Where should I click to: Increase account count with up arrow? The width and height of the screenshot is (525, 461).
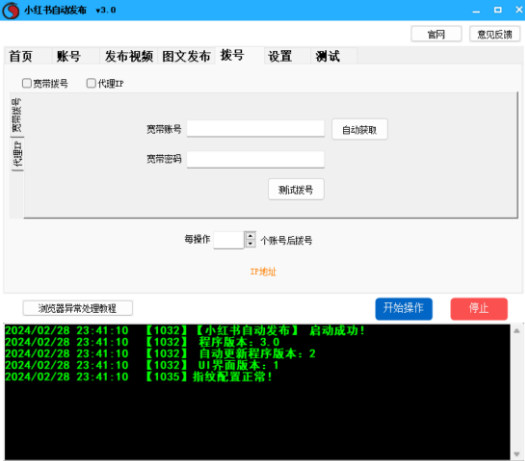pyautogui.click(x=250, y=236)
